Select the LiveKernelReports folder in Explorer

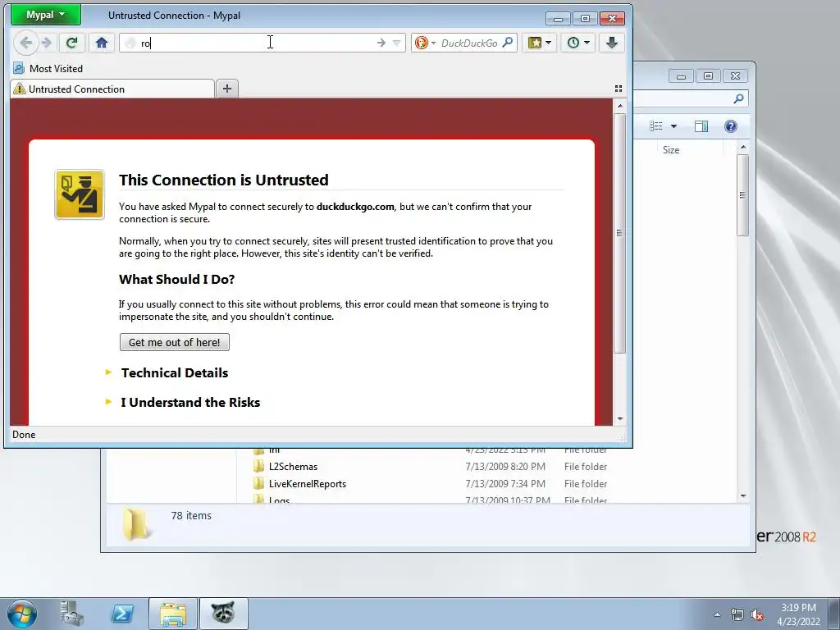[308, 484]
